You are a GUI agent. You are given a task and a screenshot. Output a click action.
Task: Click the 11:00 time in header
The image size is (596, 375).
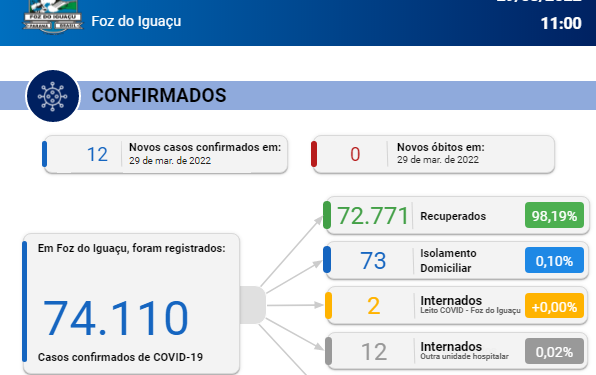pyautogui.click(x=561, y=24)
